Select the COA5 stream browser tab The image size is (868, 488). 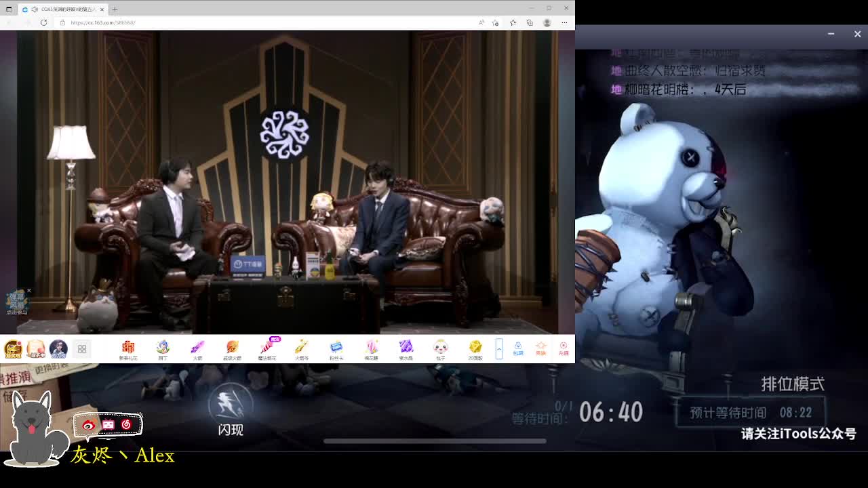(63, 9)
